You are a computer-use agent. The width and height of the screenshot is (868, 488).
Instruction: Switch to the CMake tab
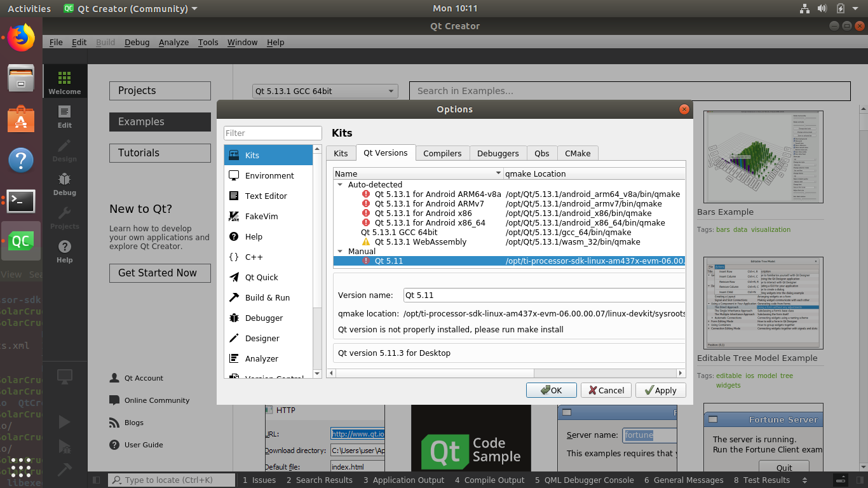[578, 153]
